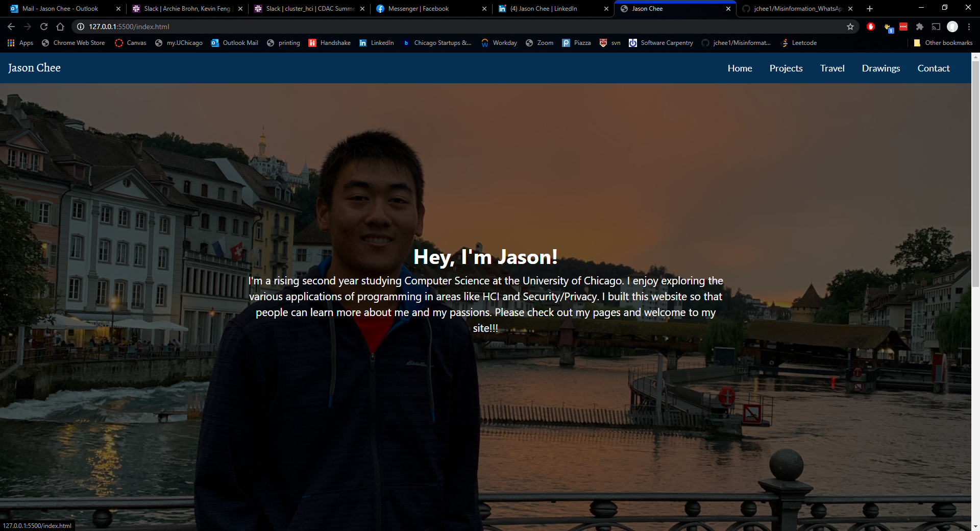Click the Contact nav link

[x=933, y=68]
